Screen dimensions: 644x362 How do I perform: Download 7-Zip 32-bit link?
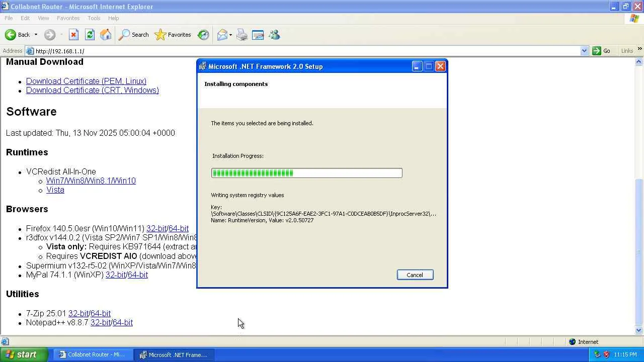78,314
